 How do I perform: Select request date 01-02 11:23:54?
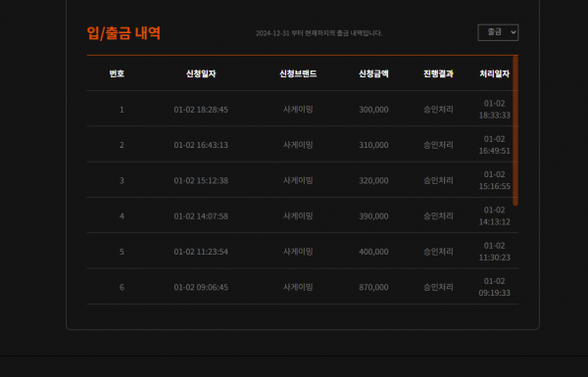[x=201, y=252]
